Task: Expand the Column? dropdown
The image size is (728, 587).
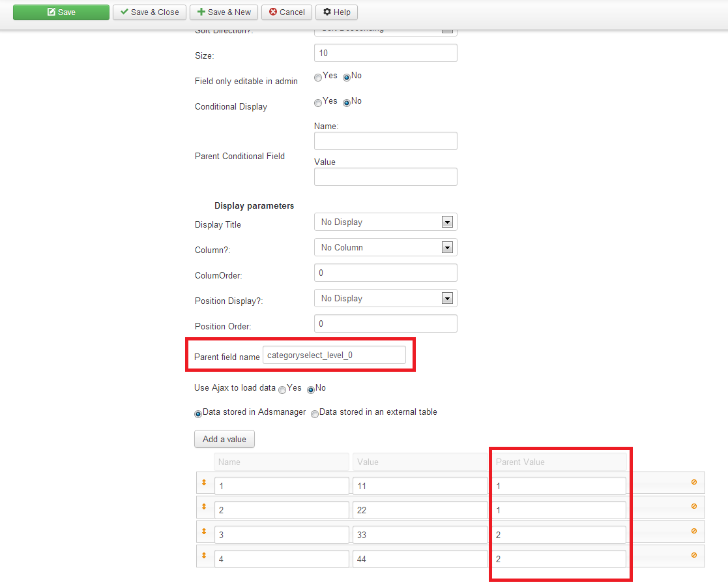Action: point(385,248)
